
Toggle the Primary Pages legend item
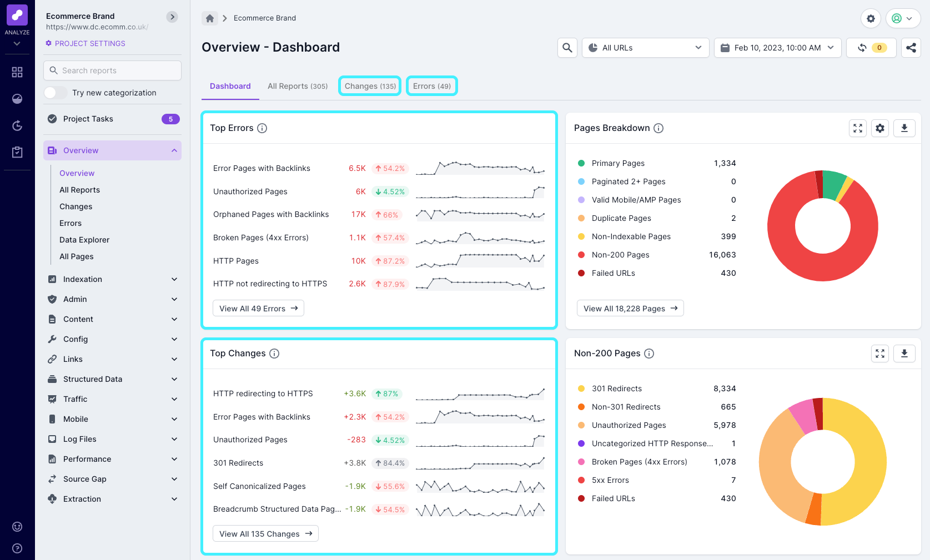point(617,163)
